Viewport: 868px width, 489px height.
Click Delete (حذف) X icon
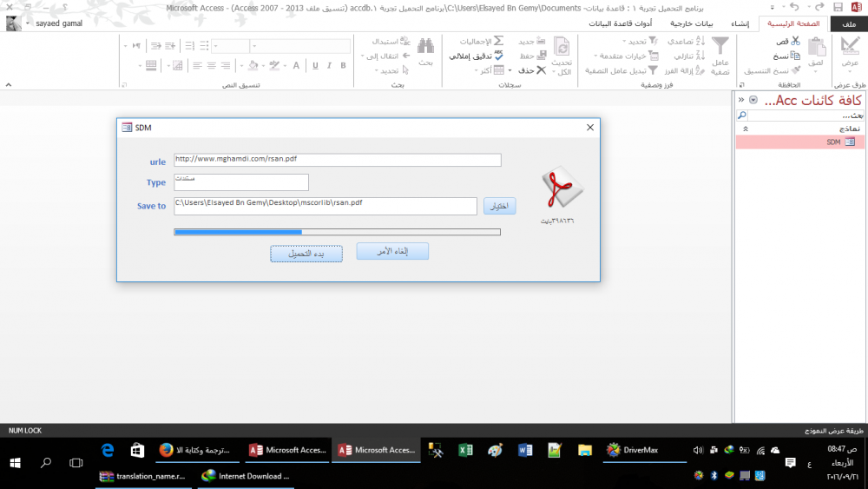541,70
